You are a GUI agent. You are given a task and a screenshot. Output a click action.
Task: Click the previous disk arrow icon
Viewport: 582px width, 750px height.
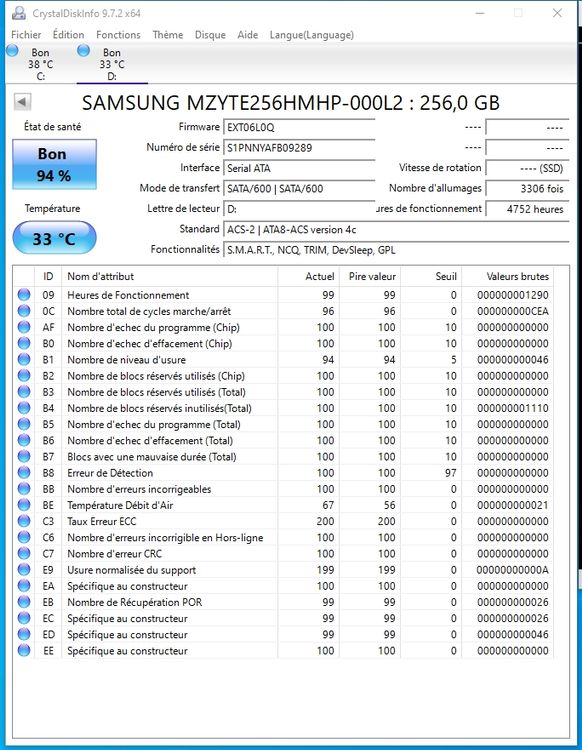(x=22, y=101)
